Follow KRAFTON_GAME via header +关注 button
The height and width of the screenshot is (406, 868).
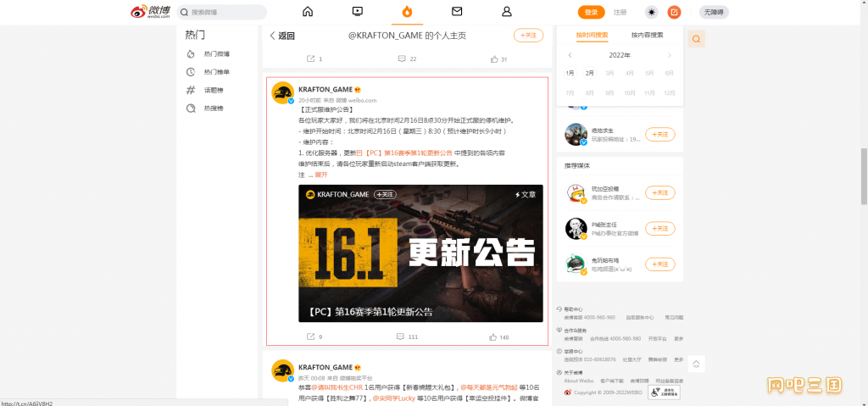click(528, 36)
